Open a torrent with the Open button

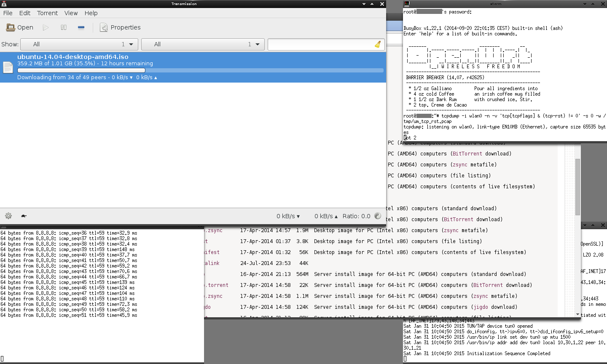20,27
